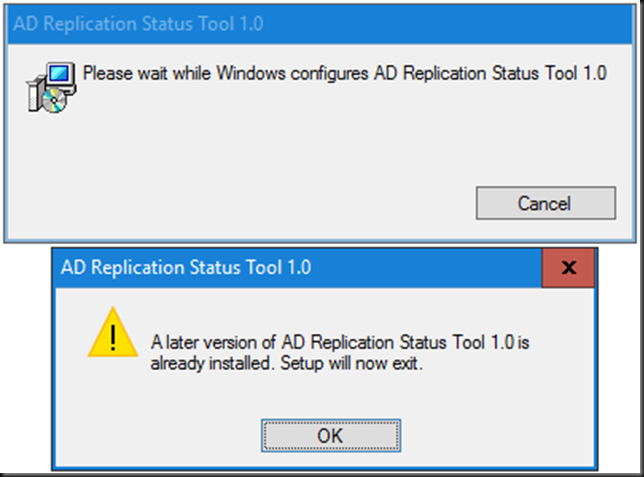
Task: Click the grey area right of the OK button
Action: tap(493, 436)
